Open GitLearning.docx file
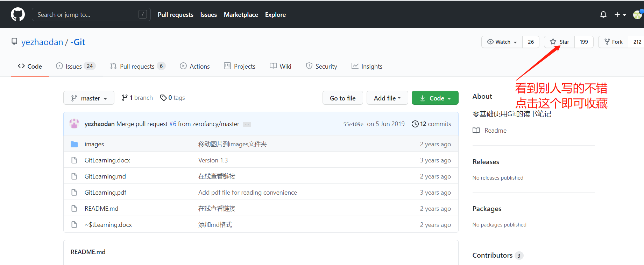The height and width of the screenshot is (265, 644). (x=107, y=160)
